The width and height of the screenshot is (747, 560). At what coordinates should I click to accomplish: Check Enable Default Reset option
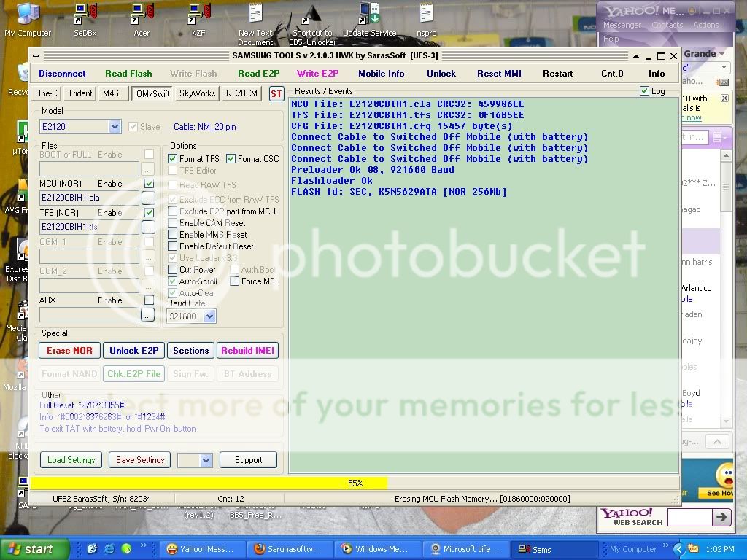[x=172, y=246]
